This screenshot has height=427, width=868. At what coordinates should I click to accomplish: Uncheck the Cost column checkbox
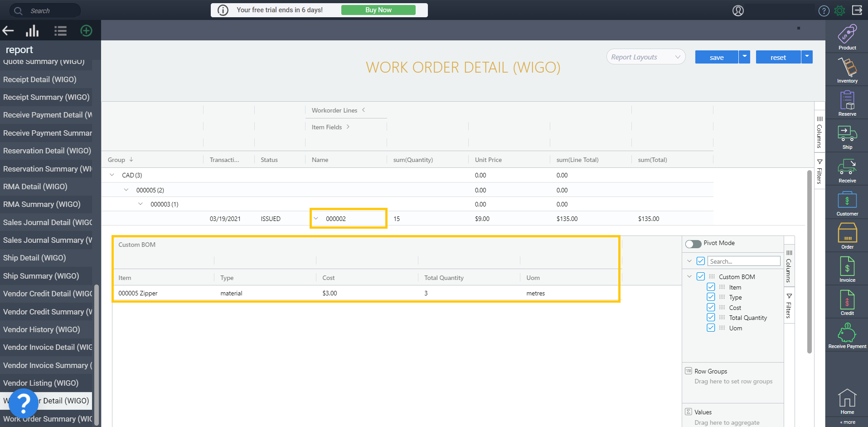[x=711, y=307]
